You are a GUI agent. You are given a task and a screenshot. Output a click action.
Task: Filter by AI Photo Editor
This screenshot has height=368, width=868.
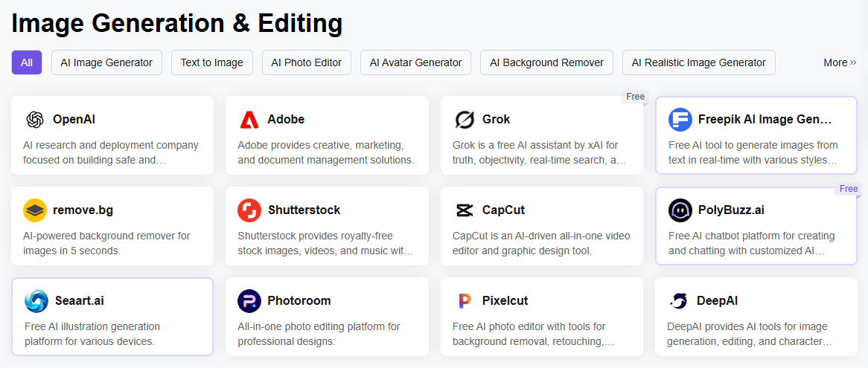click(x=307, y=62)
